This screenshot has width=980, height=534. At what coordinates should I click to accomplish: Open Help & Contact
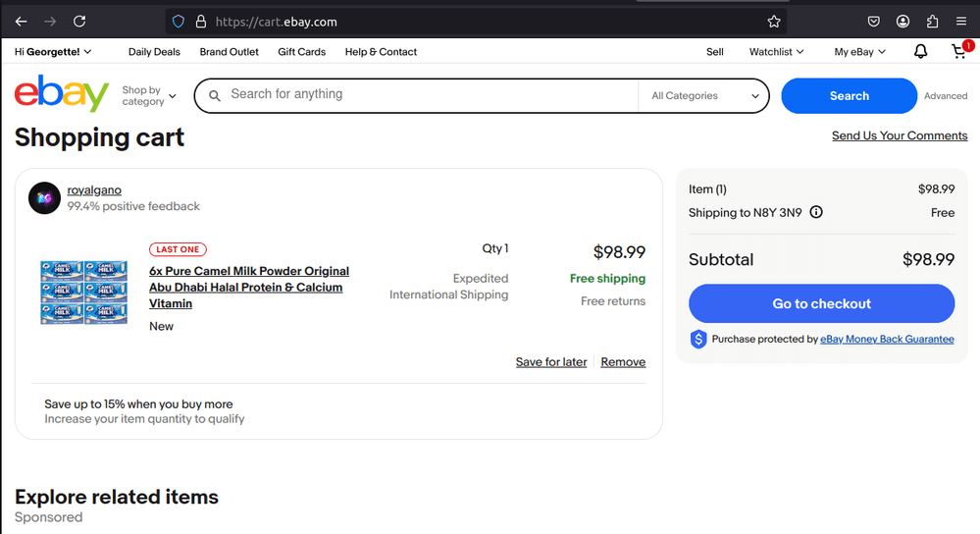pyautogui.click(x=381, y=52)
